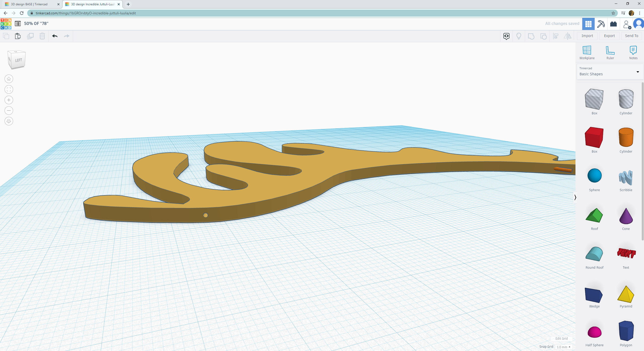Collapse the shapes panel chevron
Screen dimensions: 644x351
pyautogui.click(x=575, y=197)
